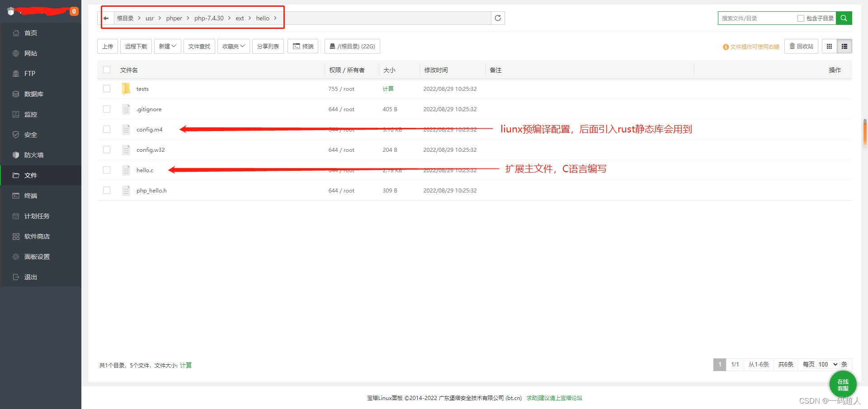Expand the 收藏夹 favorites dropdown
The height and width of the screenshot is (409, 868).
click(x=233, y=46)
